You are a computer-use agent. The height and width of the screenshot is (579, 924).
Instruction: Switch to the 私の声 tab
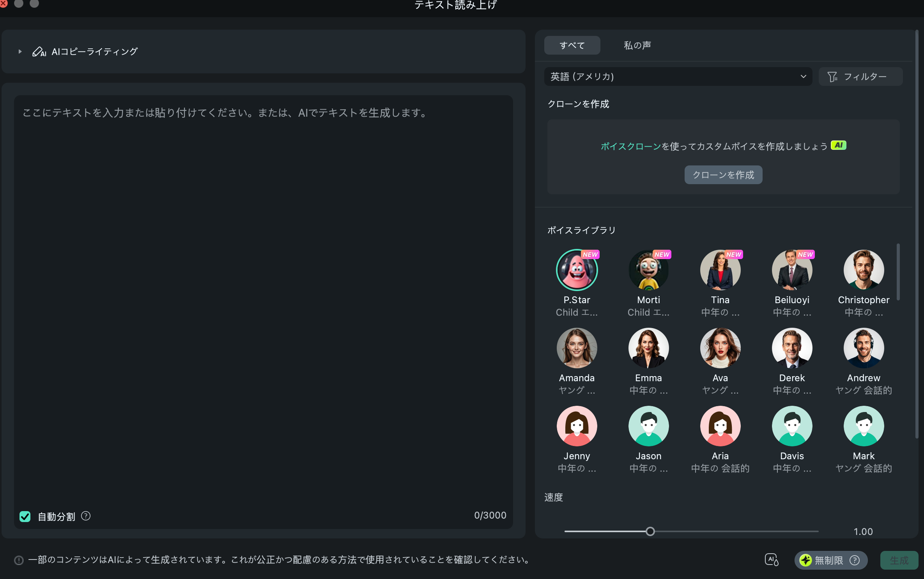click(x=637, y=45)
